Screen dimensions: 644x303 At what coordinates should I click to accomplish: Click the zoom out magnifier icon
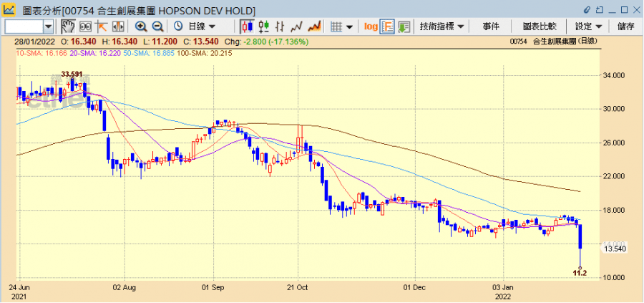tap(157, 27)
